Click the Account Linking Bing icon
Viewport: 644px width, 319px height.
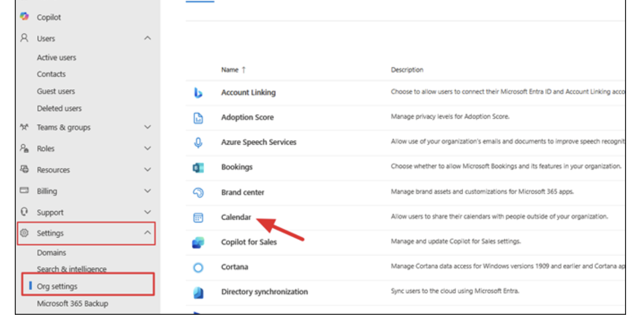(198, 93)
